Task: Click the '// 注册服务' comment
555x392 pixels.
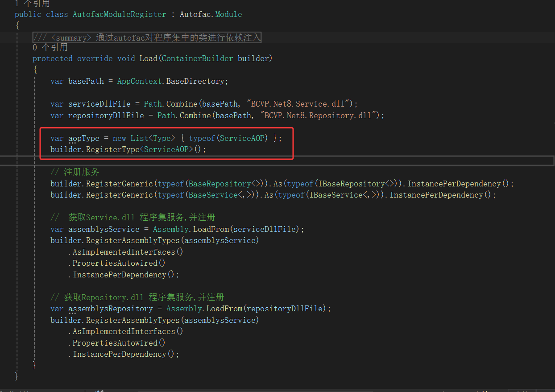Action: pos(75,172)
